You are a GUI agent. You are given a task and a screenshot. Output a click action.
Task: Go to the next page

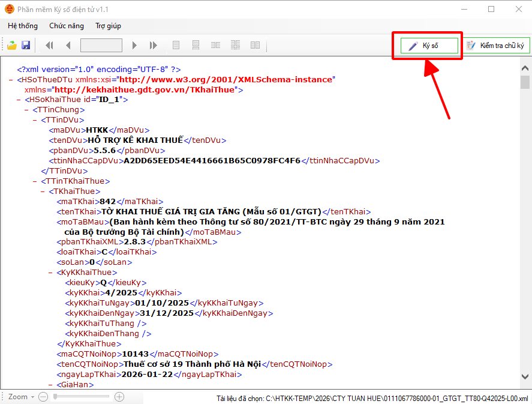click(135, 46)
